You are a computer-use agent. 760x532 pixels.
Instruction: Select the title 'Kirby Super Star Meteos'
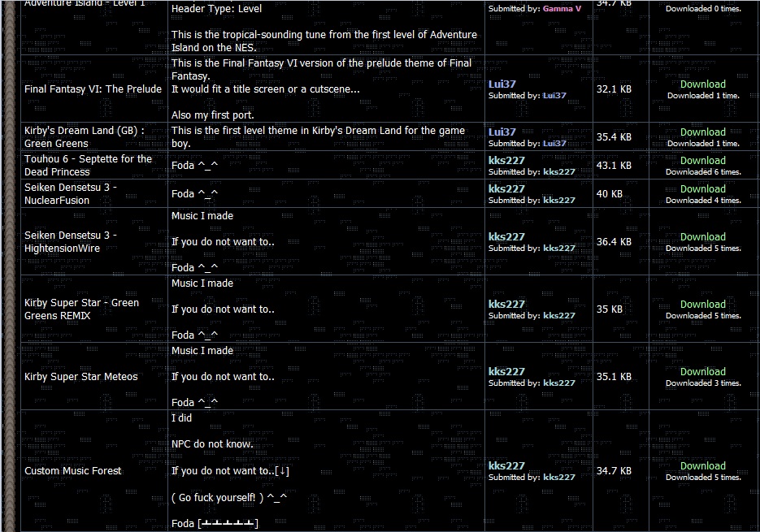[x=81, y=377]
